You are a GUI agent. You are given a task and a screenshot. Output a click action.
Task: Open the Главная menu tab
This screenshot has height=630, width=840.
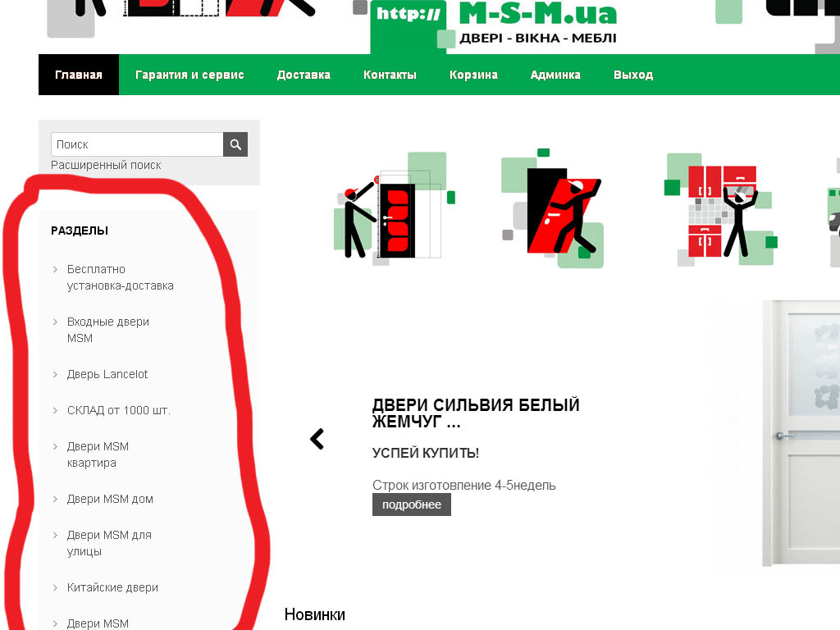click(79, 75)
